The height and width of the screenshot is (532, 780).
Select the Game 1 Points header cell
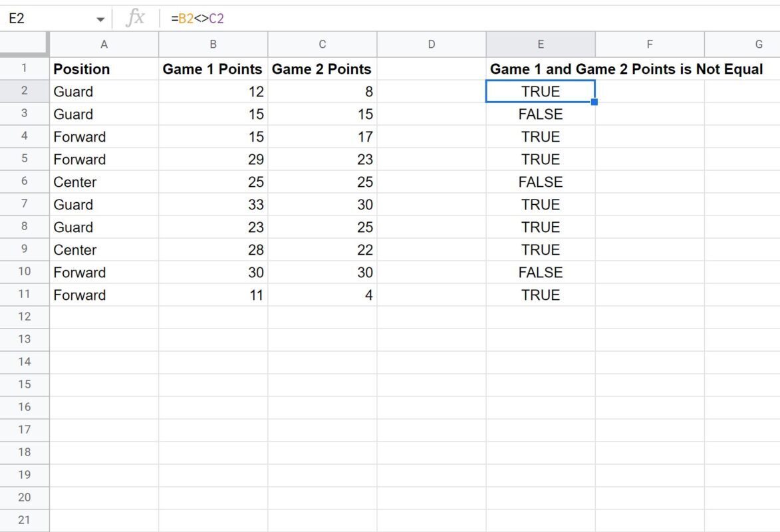[213, 68]
